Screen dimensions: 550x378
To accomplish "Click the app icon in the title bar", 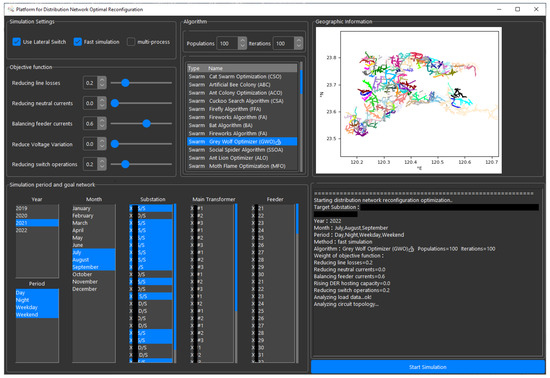I will click(11, 9).
